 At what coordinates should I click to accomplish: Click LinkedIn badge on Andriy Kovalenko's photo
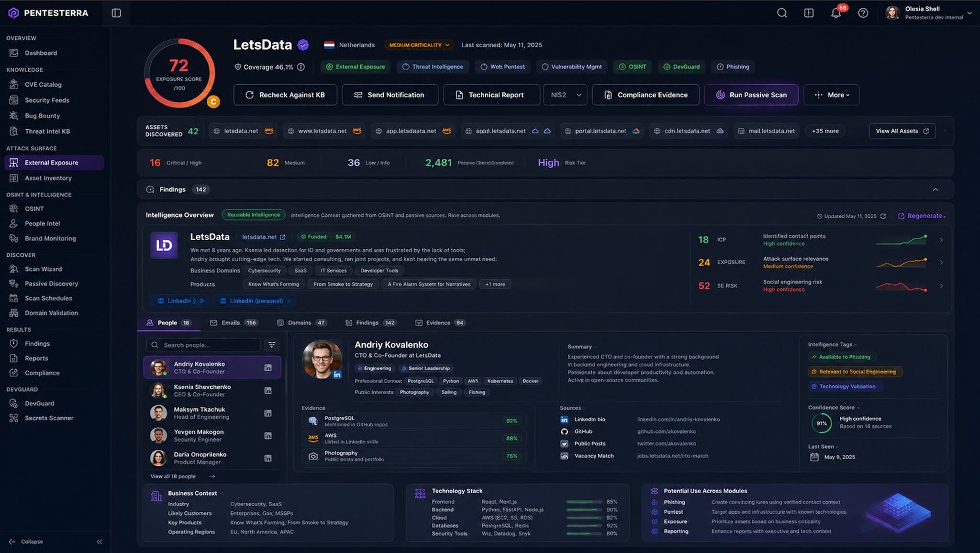click(337, 375)
